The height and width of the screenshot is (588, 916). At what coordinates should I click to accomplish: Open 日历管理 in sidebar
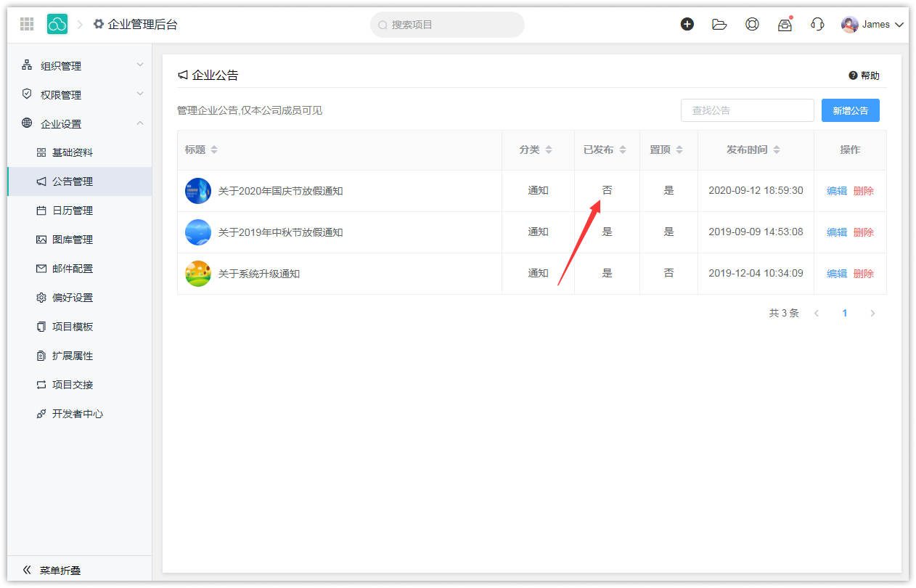80,211
